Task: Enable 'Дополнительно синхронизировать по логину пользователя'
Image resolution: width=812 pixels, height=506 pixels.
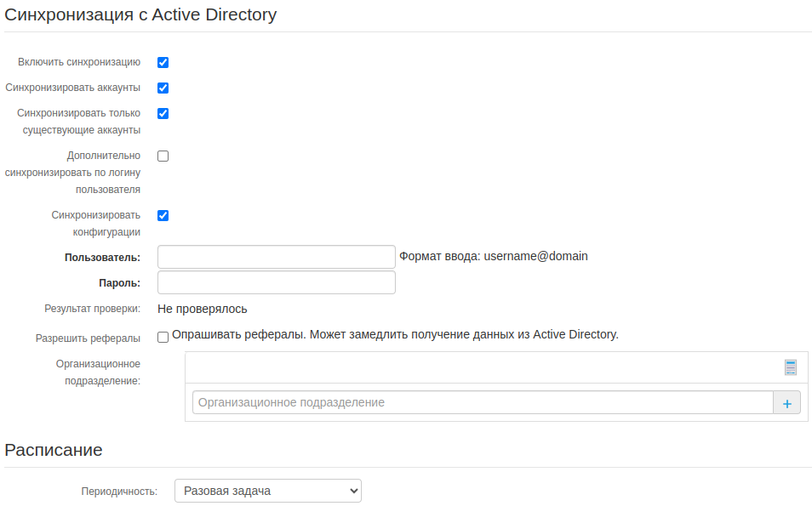Action: coord(163,156)
